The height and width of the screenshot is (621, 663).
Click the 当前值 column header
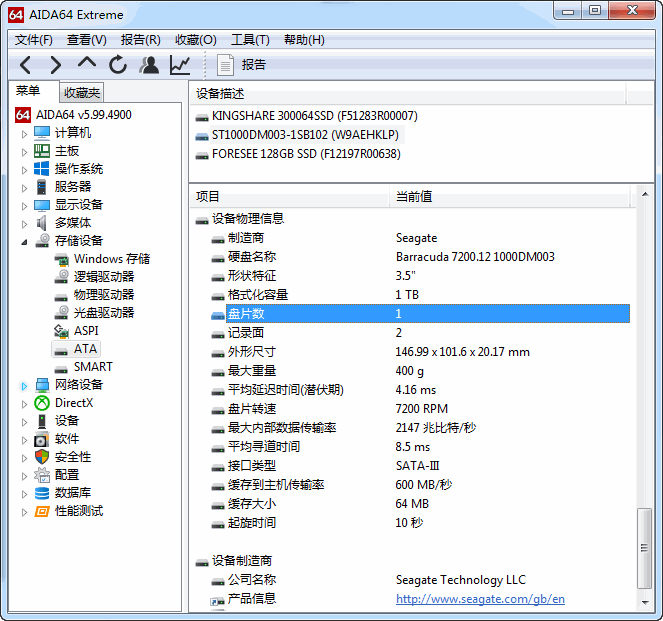coord(414,197)
